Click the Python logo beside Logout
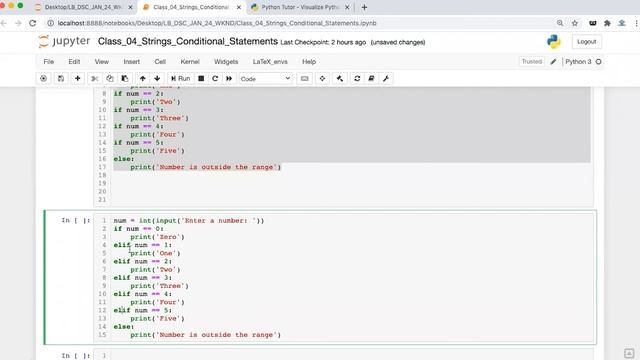This screenshot has width=640, height=360. [x=554, y=42]
